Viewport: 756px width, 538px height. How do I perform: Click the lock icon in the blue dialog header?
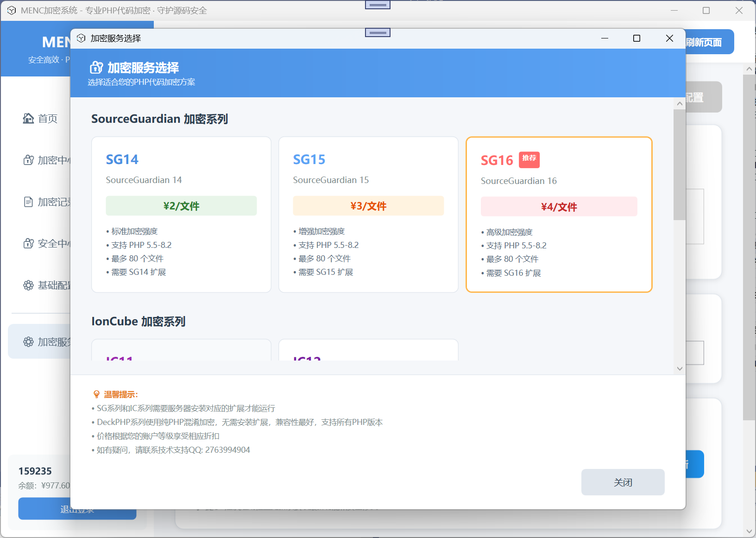[x=96, y=68]
